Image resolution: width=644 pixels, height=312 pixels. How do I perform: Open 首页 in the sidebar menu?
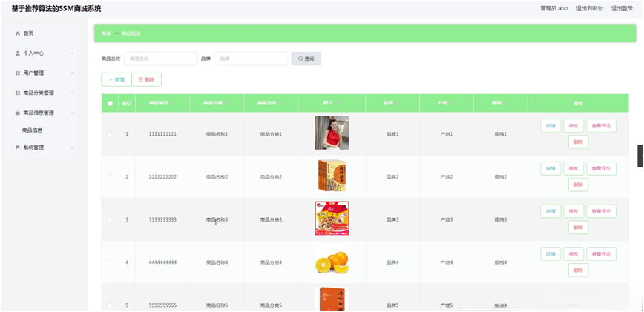pos(28,33)
